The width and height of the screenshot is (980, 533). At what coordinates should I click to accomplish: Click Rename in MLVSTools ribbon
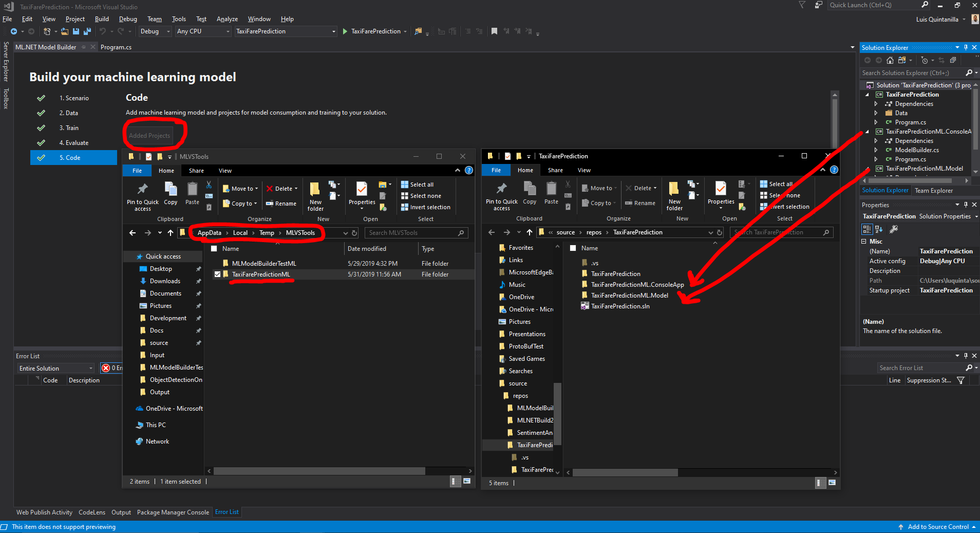(x=281, y=204)
